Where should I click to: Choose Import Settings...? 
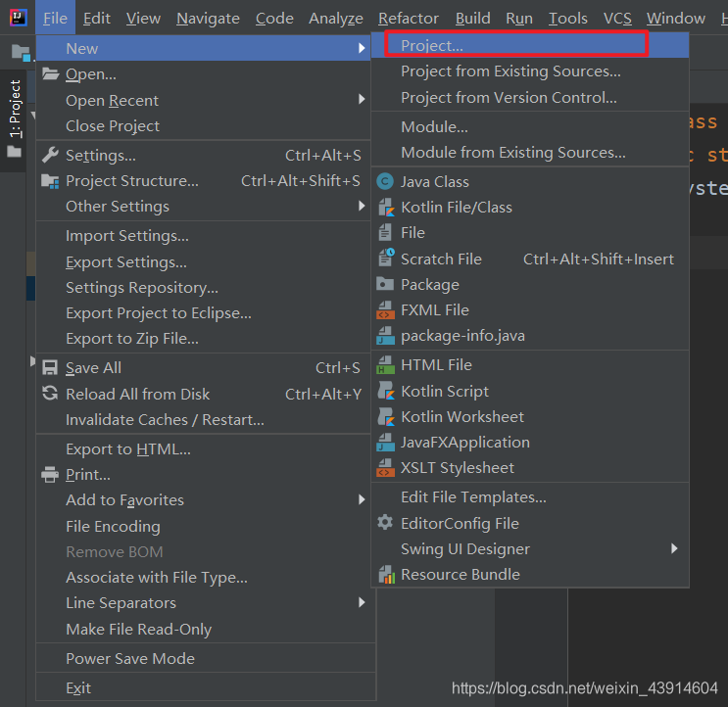tap(204, 236)
